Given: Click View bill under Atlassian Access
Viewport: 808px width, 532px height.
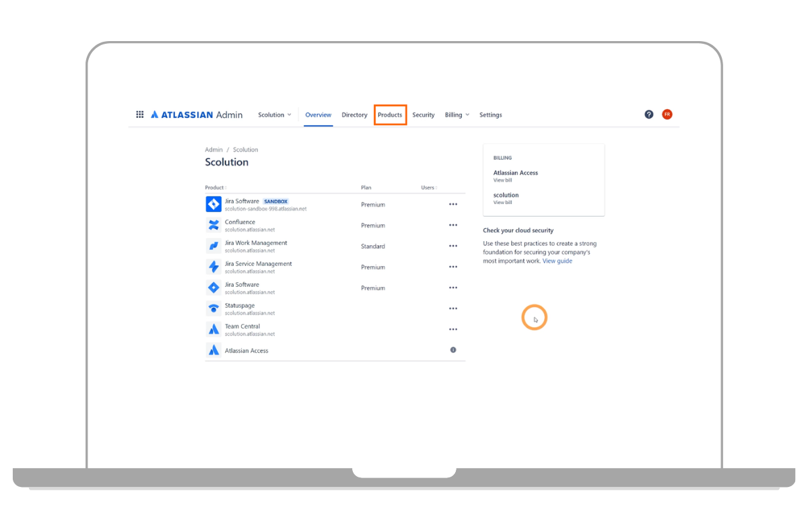Looking at the screenshot, I should [x=502, y=180].
